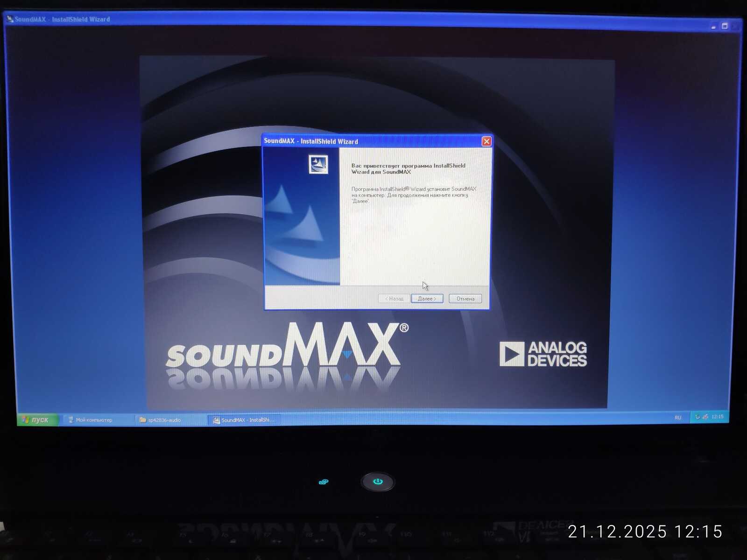Click the welcome heading mentioning InstallShield Wizard для SoundMAX
The height and width of the screenshot is (560, 747).
coord(408,168)
